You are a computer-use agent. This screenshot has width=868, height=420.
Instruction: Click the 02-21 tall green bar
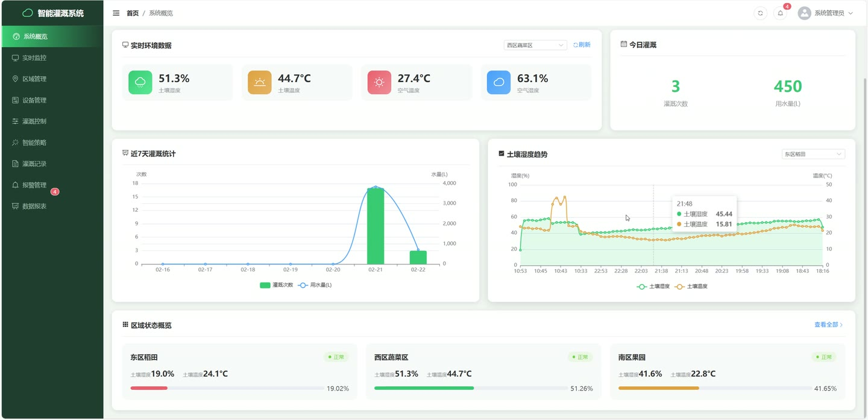click(x=376, y=226)
